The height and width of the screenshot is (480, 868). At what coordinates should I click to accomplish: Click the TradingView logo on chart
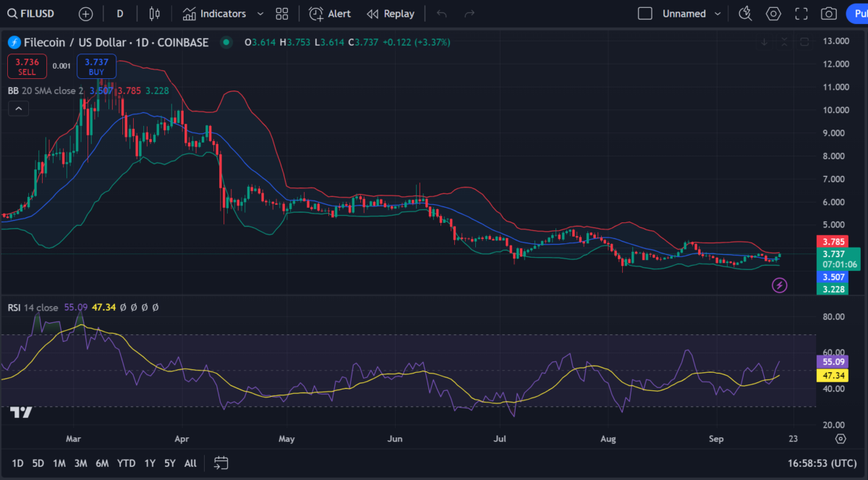point(22,412)
